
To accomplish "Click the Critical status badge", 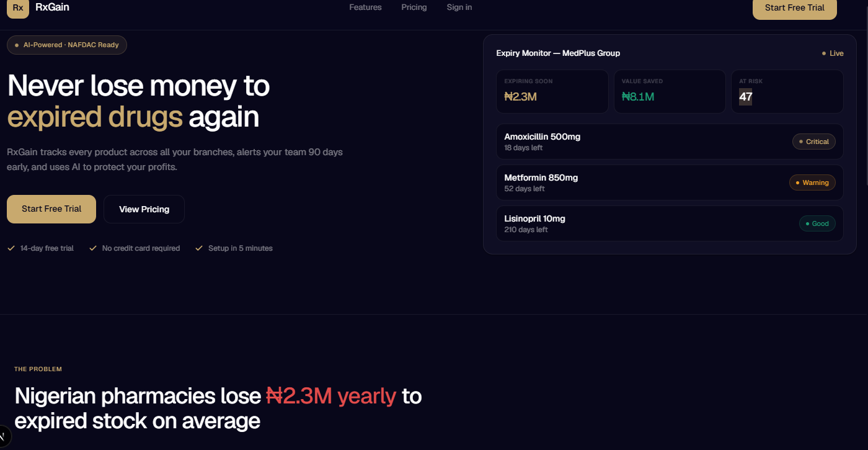I will point(814,142).
